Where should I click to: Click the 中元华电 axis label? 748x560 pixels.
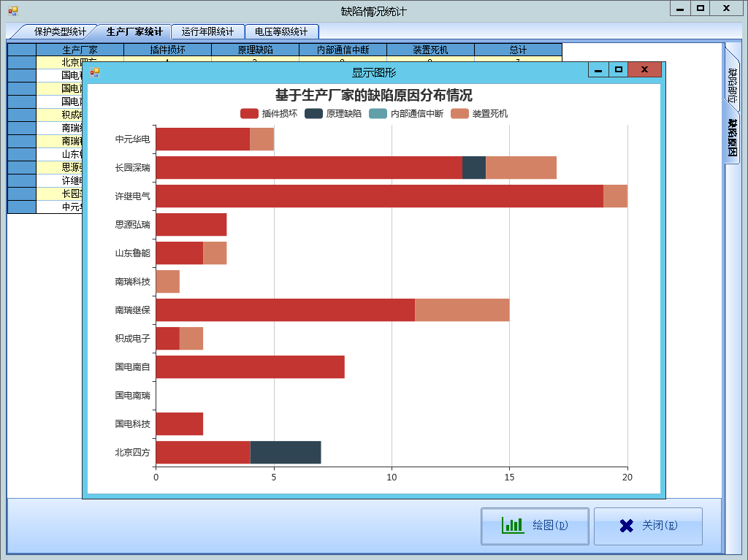[x=133, y=139]
